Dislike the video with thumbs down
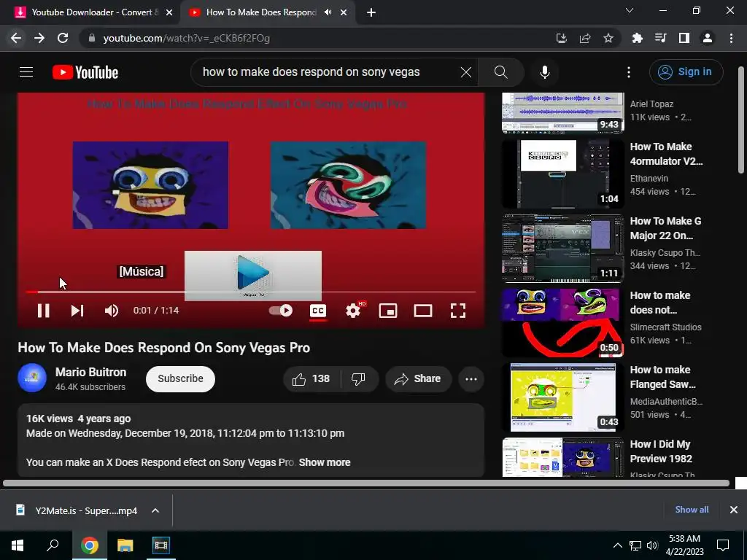The image size is (747, 560). (359, 378)
